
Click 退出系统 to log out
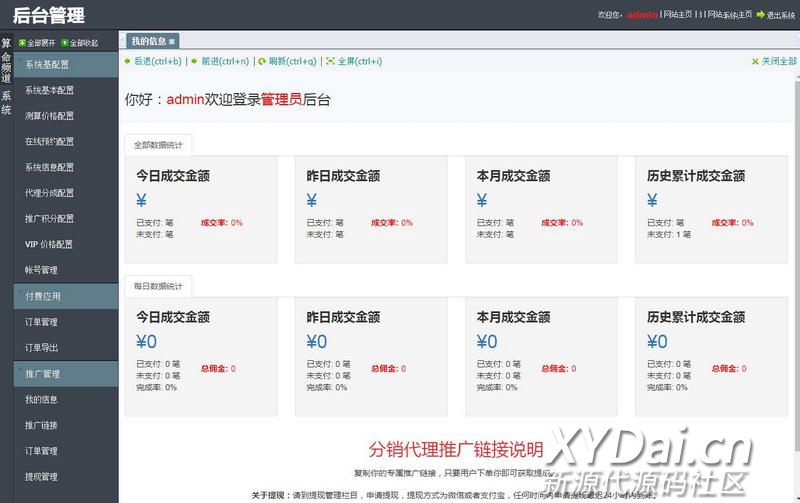[781, 15]
